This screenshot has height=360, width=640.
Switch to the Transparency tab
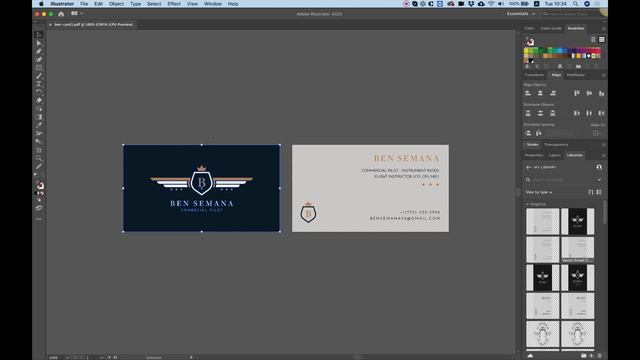[556, 144]
